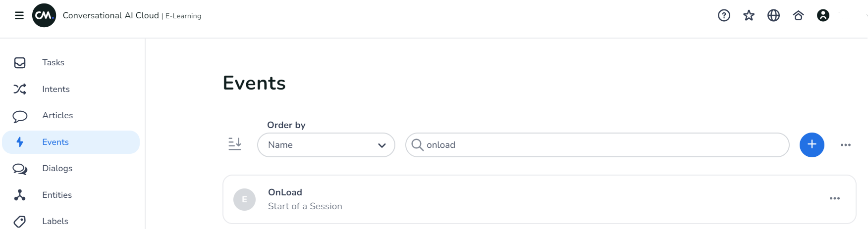Open the help question mark icon
Viewport: 868px width, 229px height.
pyautogui.click(x=724, y=16)
